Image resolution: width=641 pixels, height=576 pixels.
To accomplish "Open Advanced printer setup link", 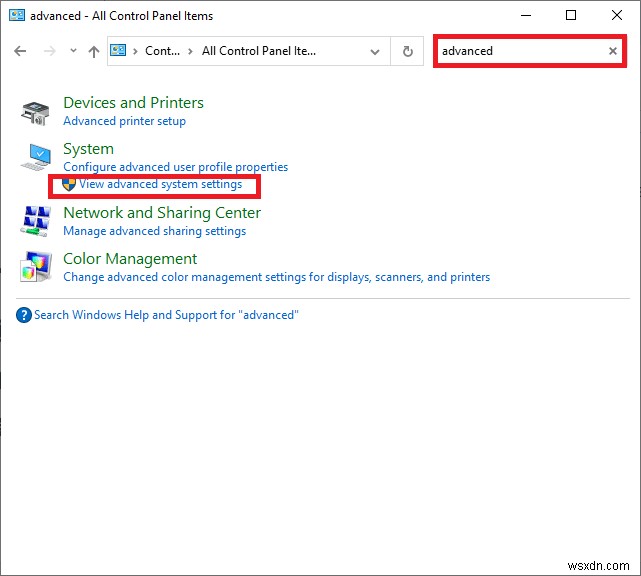I will click(124, 121).
